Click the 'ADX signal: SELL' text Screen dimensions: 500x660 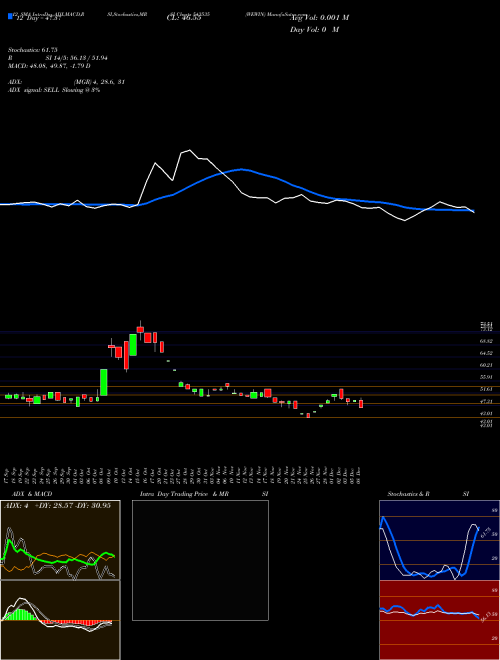[34, 90]
